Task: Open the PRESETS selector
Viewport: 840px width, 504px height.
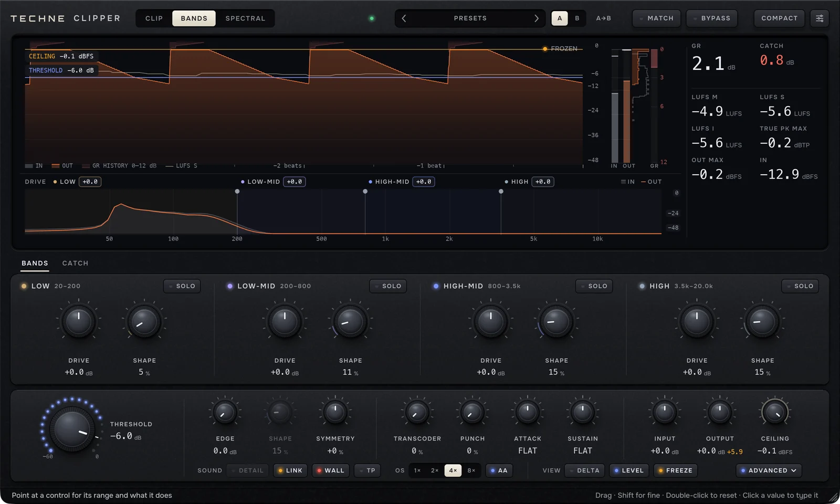Action: coord(470,18)
